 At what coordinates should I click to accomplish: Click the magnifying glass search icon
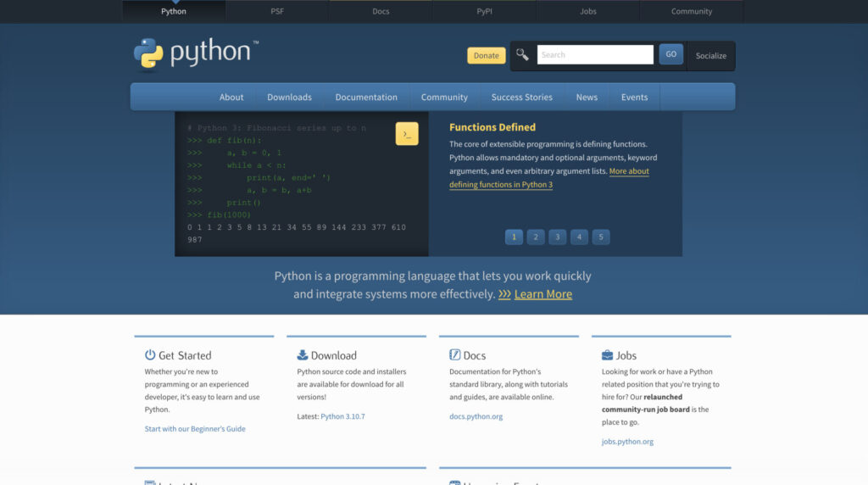tap(523, 55)
